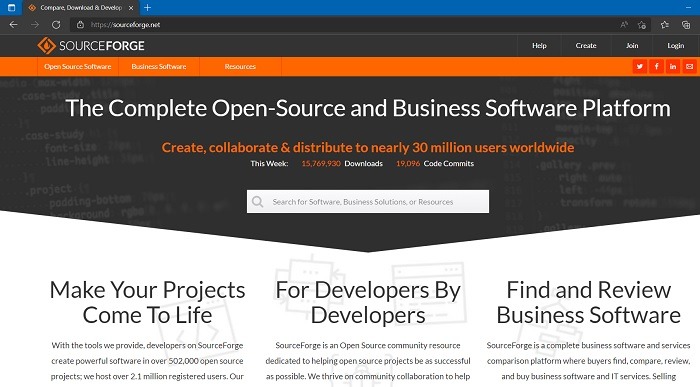This screenshot has height=387, width=700.
Task: Reload the page with refresh icon
Action: [56, 25]
